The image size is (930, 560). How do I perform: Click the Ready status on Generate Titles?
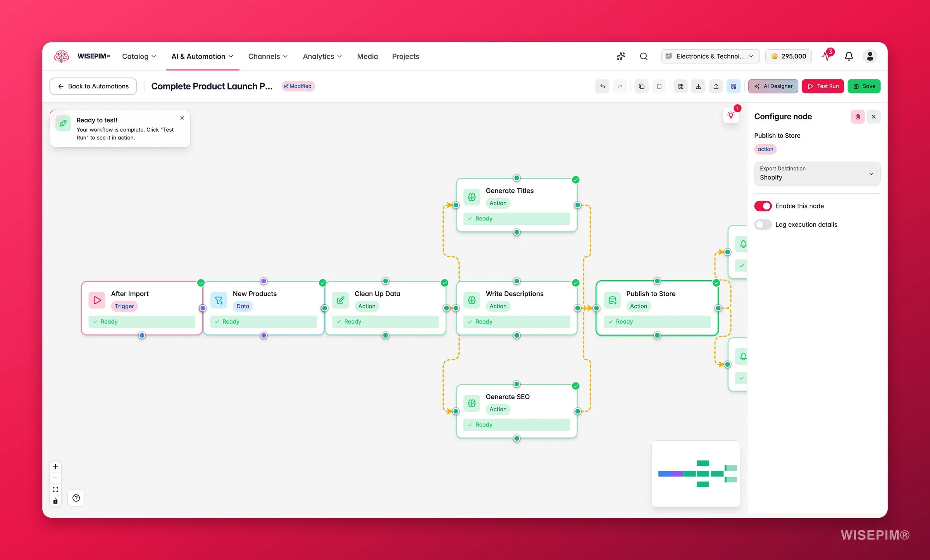517,219
